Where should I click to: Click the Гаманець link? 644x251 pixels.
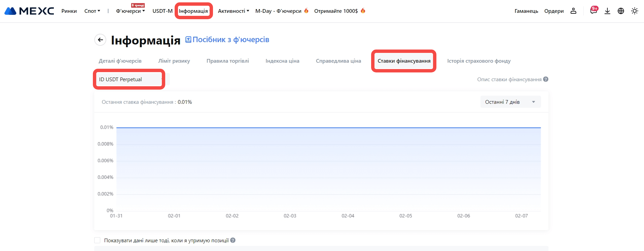pos(526,11)
